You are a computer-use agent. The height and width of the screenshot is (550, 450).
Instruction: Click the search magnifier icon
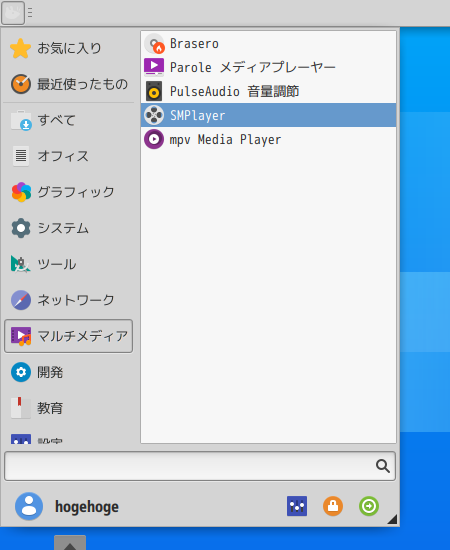383,466
